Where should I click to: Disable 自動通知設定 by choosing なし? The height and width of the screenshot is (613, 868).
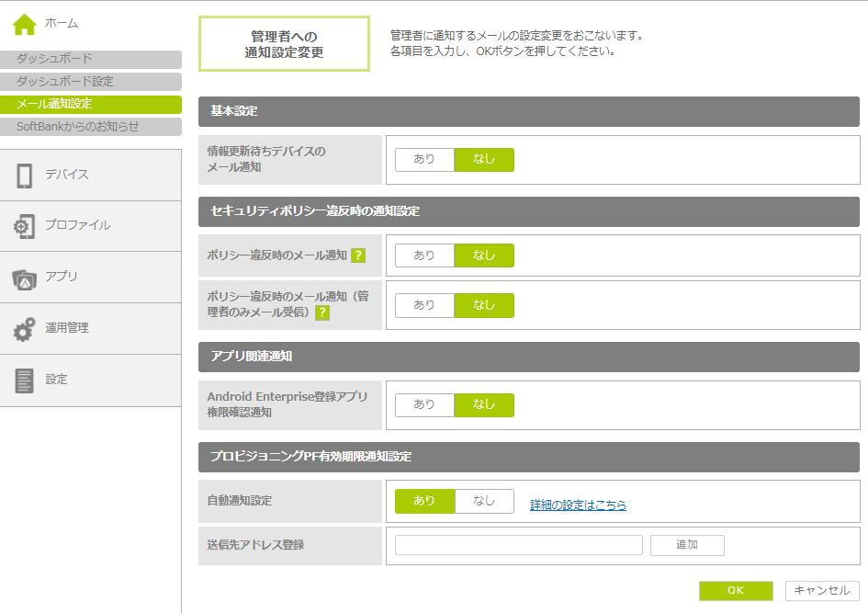point(484,501)
